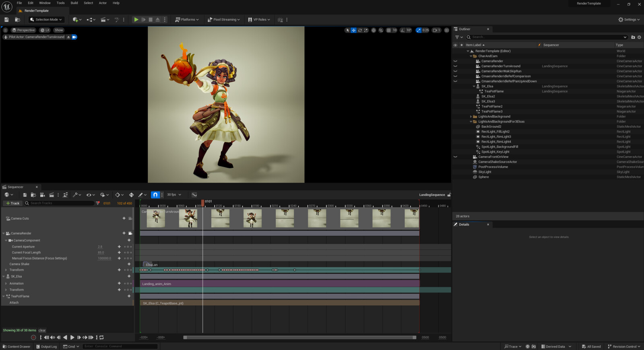The width and height of the screenshot is (644, 350).
Task: Toggle the pilot camera view icon
Action: coord(74,37)
